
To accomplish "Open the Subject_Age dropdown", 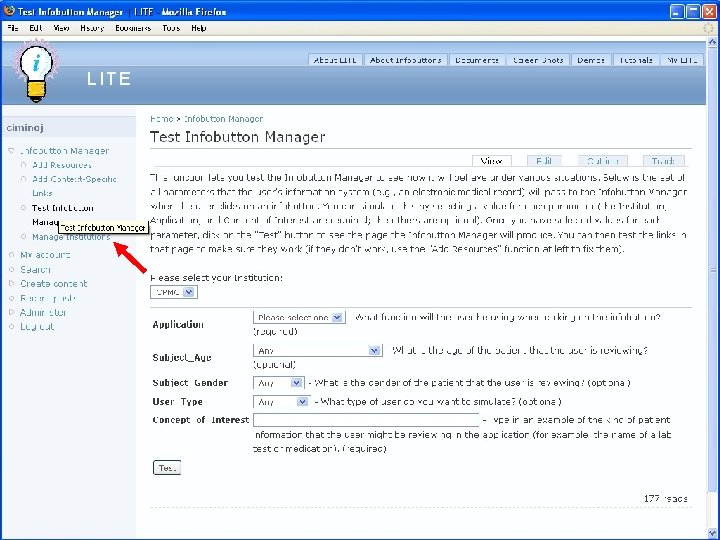I will coord(317,350).
